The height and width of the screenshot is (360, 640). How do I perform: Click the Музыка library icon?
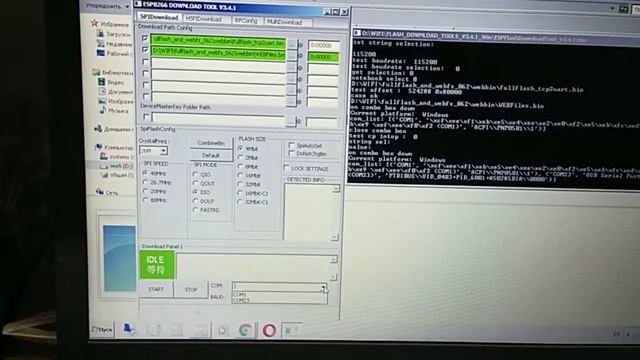[102, 110]
